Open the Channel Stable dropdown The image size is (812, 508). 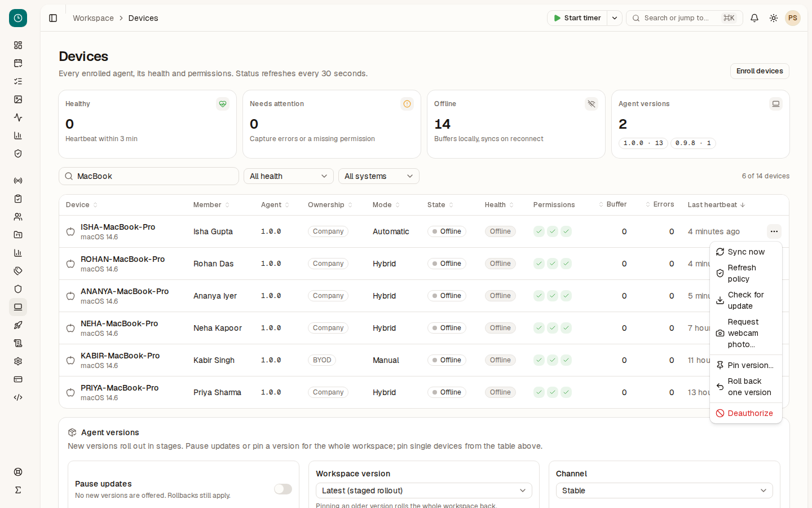(x=664, y=491)
